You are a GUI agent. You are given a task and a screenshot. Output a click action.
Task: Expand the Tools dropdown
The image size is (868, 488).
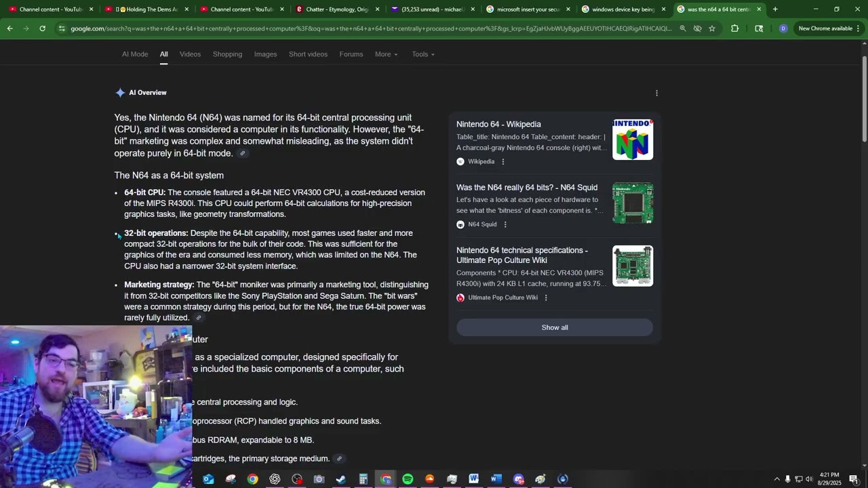(x=423, y=54)
